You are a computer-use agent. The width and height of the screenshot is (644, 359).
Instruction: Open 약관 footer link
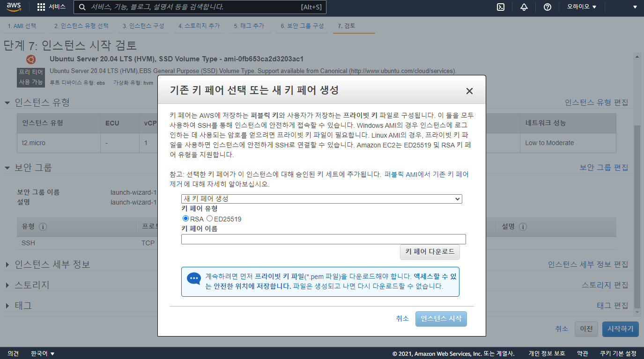point(583,353)
